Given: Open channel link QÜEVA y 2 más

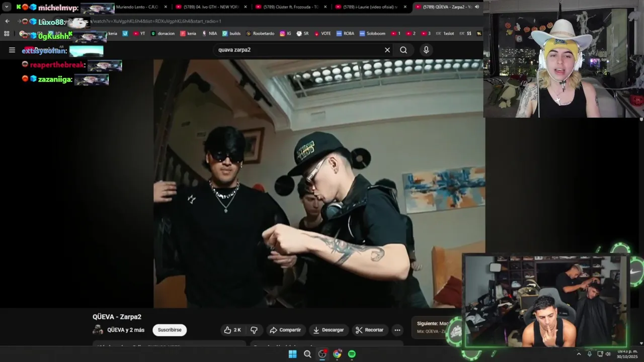Looking at the screenshot, I should click(x=126, y=330).
